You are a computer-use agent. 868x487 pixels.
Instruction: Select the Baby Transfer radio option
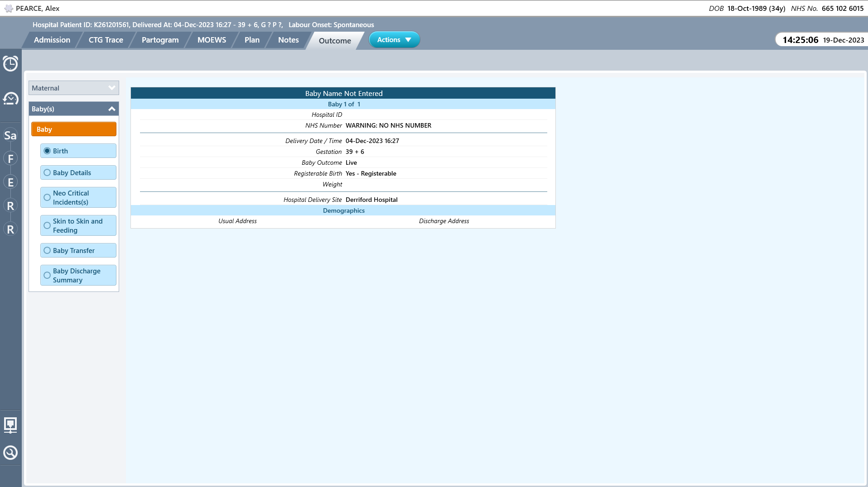click(78, 250)
